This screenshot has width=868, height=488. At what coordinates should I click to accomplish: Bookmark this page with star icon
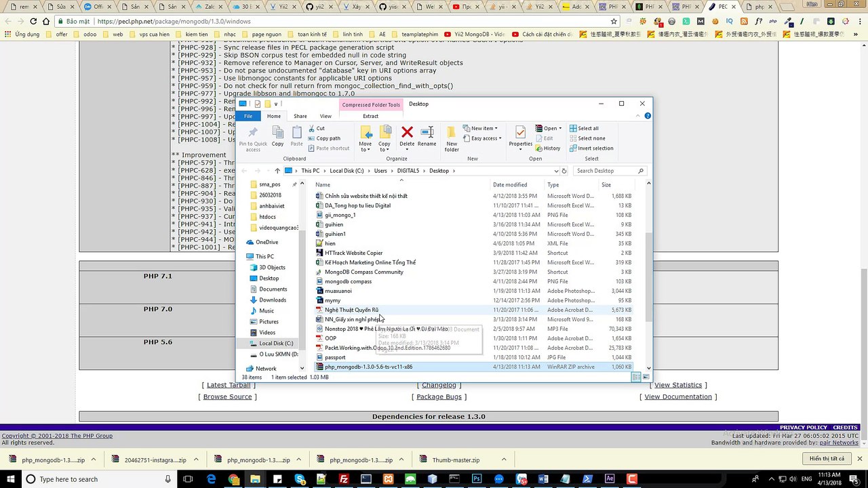[614, 21]
